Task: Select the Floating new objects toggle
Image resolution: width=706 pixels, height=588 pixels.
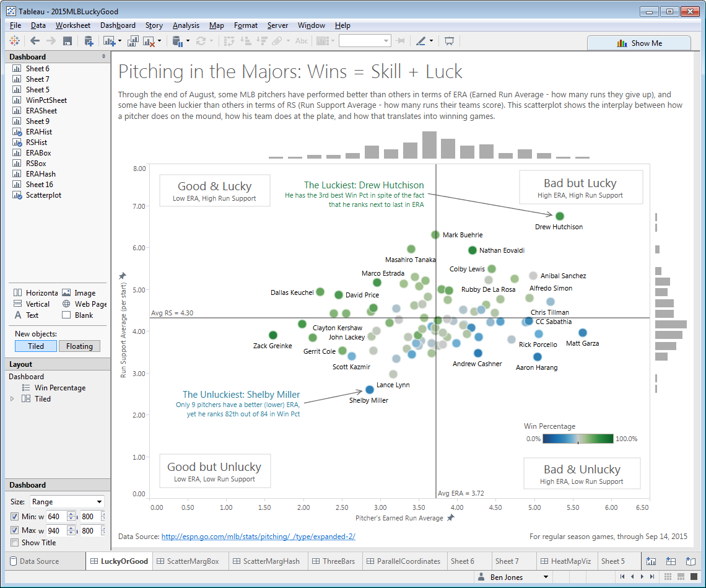Action: 80,346
